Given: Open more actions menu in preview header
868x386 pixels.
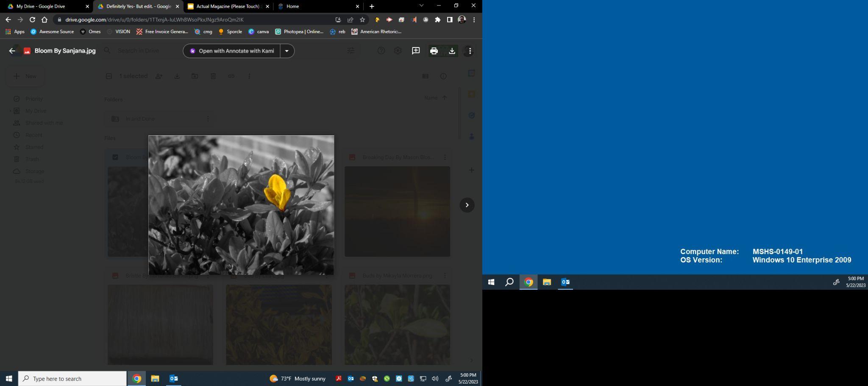Looking at the screenshot, I should click(469, 51).
